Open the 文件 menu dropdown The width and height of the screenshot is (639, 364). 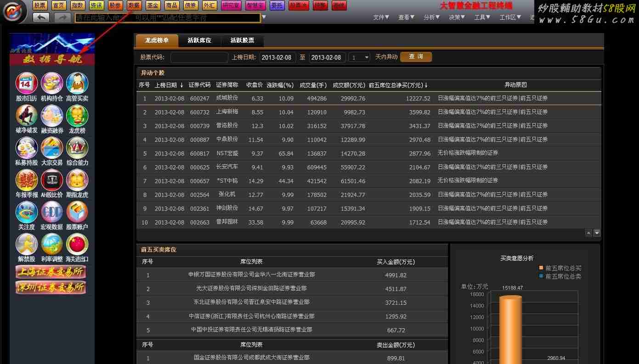381,17
